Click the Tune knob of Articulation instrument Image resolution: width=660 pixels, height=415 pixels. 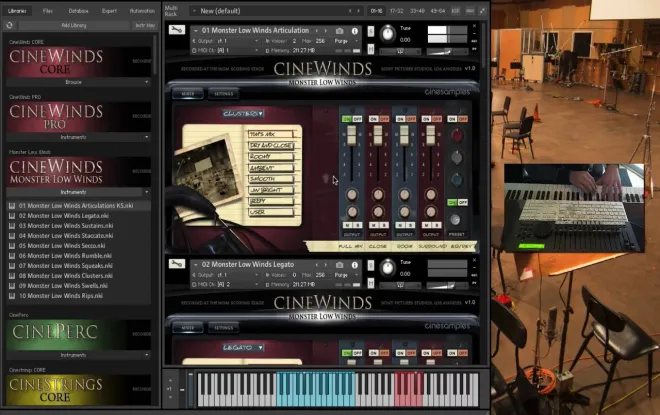(387, 34)
